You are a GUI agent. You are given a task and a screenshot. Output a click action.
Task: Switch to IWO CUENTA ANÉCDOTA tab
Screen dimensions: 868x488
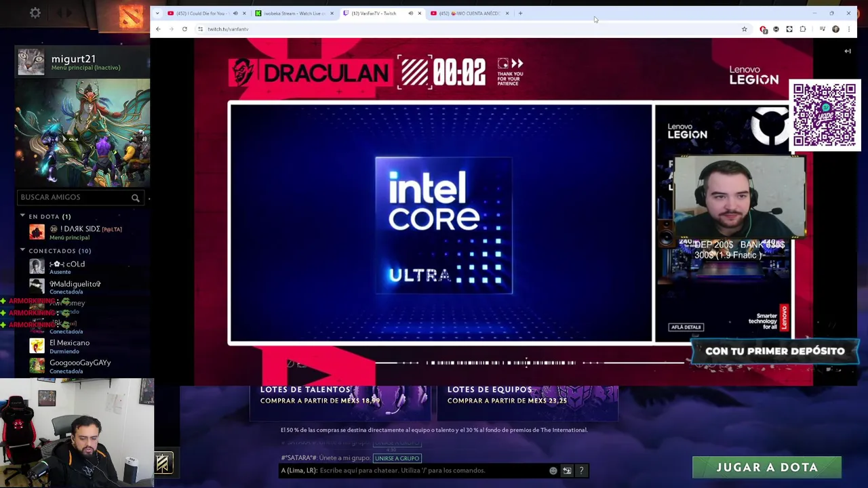(469, 13)
